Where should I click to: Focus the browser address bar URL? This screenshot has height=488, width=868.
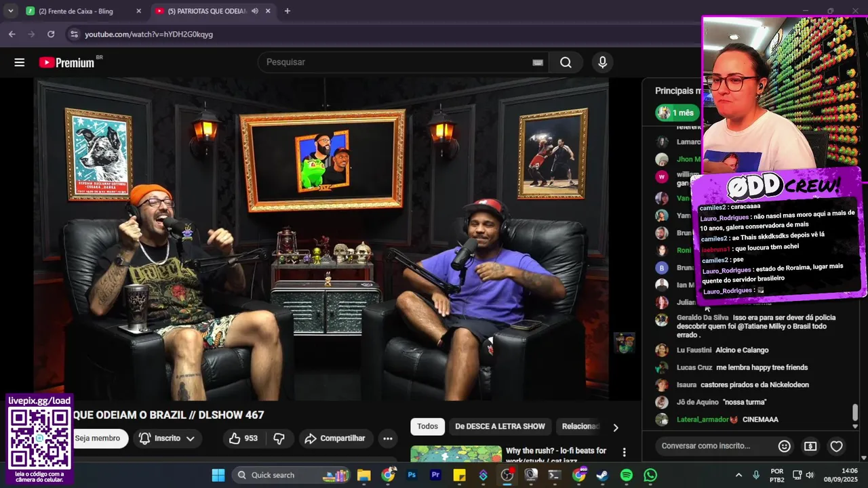[149, 34]
